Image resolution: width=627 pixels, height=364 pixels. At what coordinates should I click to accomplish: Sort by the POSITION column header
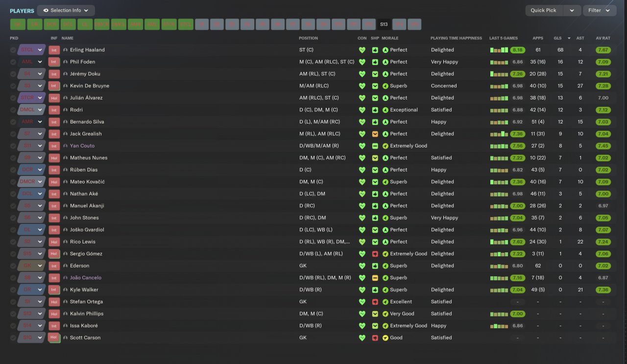point(308,38)
